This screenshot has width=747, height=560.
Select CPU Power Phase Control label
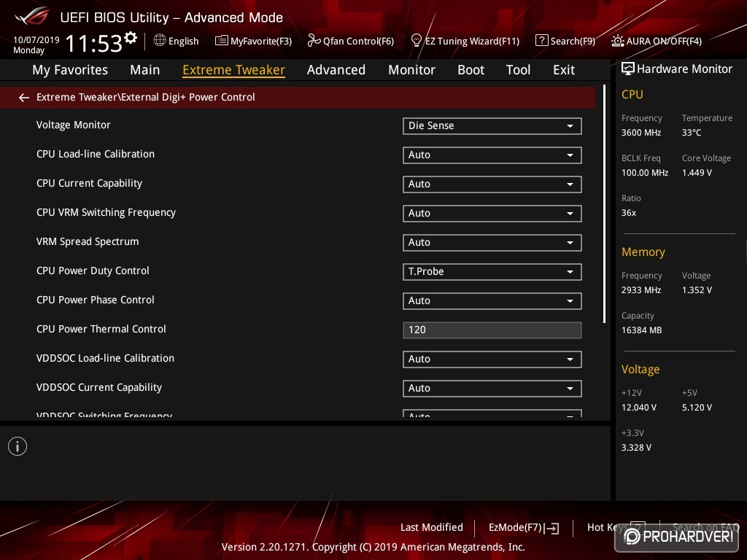pos(96,300)
